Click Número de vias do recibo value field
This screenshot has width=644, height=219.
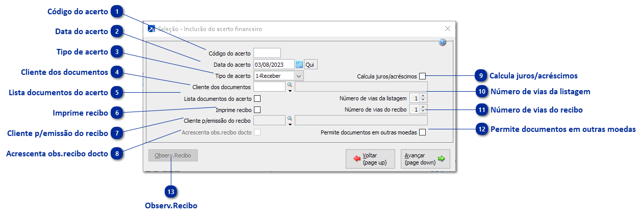(415, 109)
